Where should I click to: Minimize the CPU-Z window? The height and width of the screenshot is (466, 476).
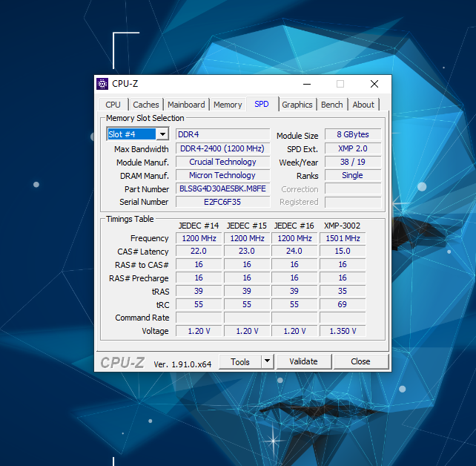pyautogui.click(x=307, y=84)
